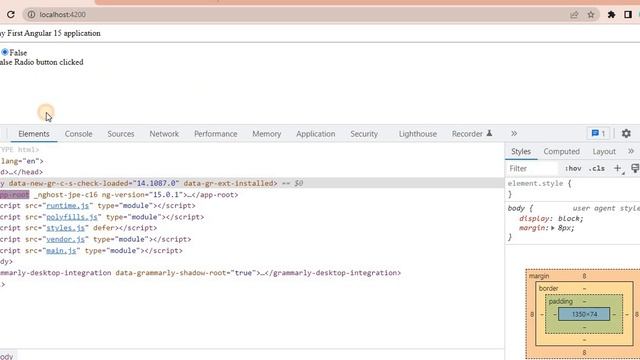Open the issues counter badge
Viewport: 640px width, 360px height.
click(x=598, y=133)
